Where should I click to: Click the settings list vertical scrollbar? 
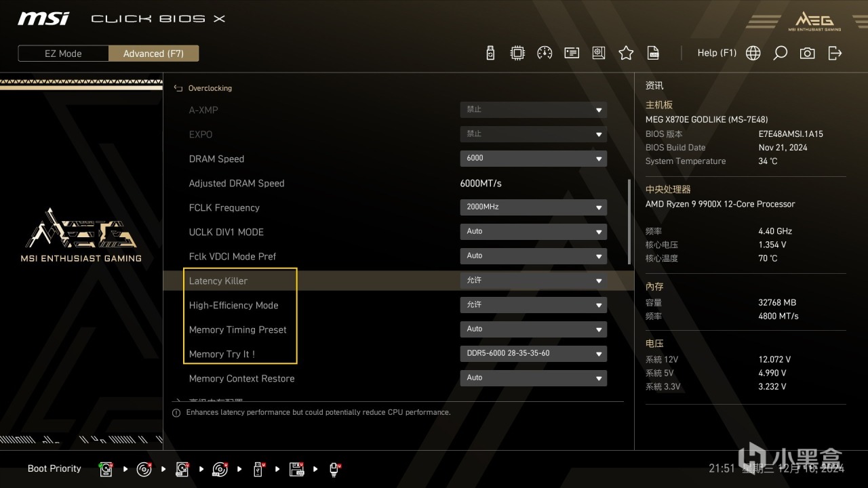click(629, 222)
